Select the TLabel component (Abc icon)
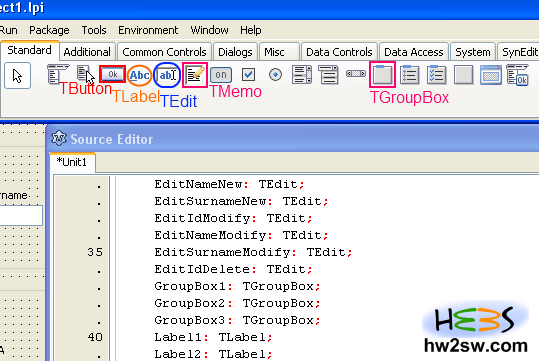The width and height of the screenshot is (539, 361). click(x=139, y=75)
